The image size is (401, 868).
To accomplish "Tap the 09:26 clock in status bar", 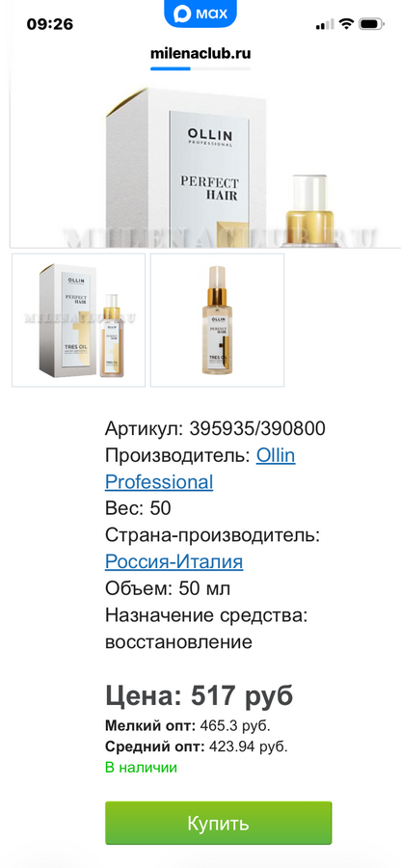I will pos(50,24).
